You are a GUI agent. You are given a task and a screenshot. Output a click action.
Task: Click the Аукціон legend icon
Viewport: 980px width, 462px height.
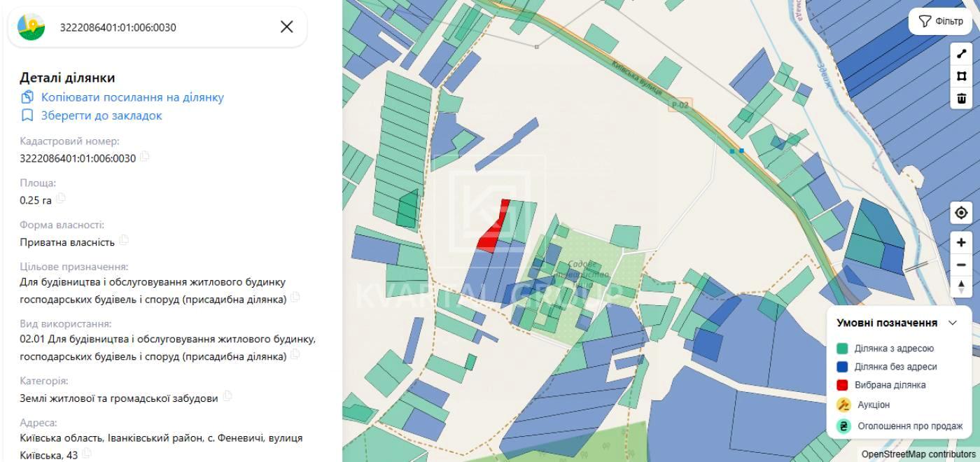click(x=843, y=405)
